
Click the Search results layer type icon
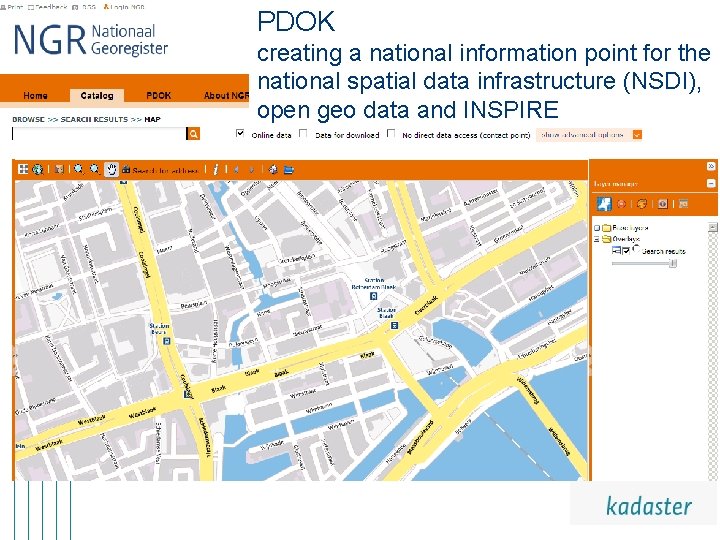tap(616, 250)
